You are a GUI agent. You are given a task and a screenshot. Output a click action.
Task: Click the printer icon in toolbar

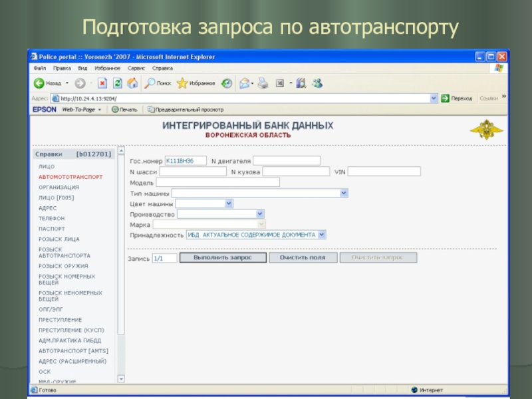[x=263, y=83]
